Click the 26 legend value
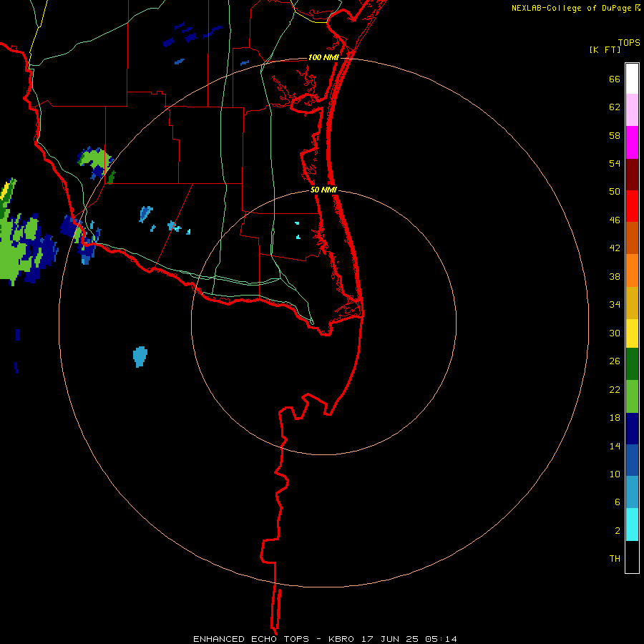The width and height of the screenshot is (644, 644). 615,361
